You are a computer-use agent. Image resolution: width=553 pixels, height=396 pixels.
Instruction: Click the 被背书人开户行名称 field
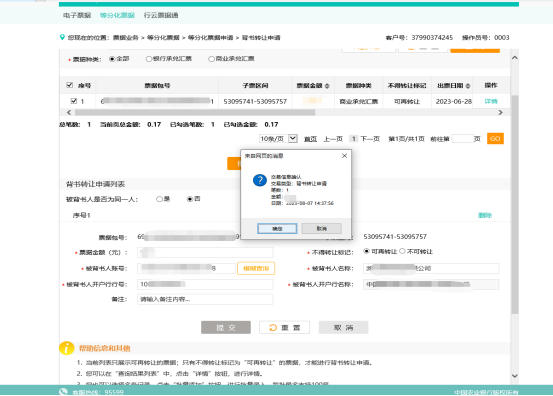point(431,284)
